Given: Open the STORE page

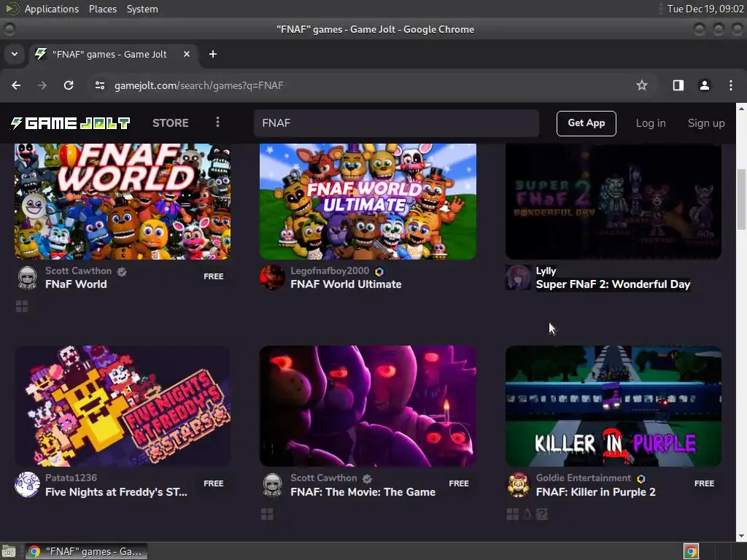Looking at the screenshot, I should pos(171,122).
